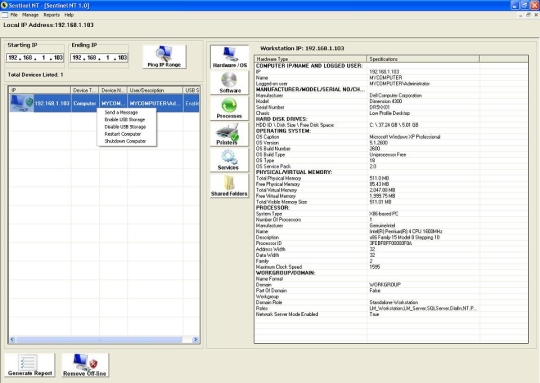Click the USB S column header
Screen dimensions: 540x383
[191, 90]
